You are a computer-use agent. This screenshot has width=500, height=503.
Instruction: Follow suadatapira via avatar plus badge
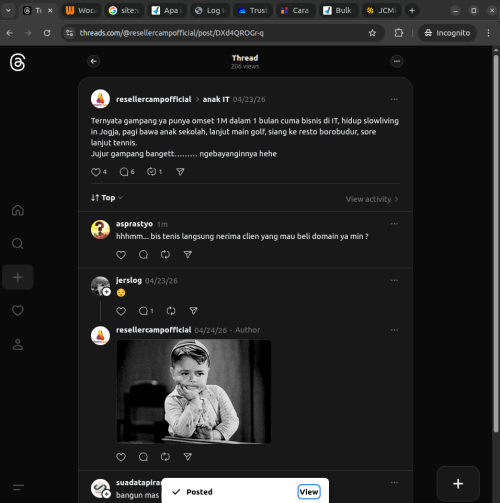tap(106, 494)
